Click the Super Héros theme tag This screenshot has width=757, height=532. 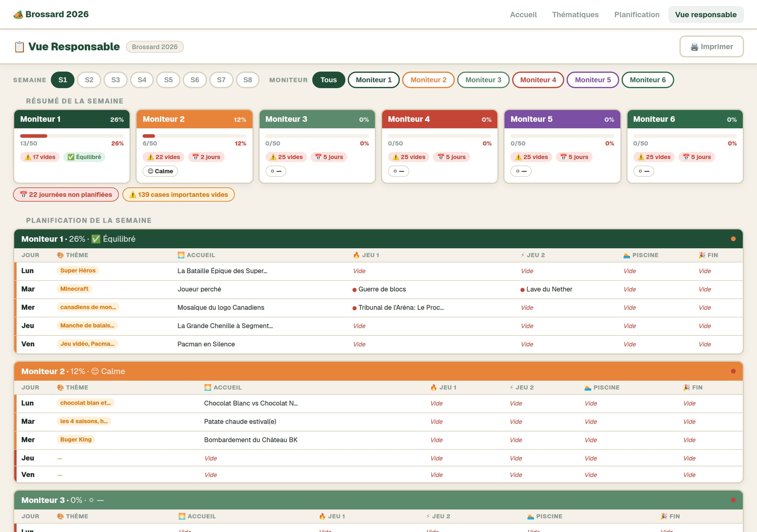[x=78, y=270]
